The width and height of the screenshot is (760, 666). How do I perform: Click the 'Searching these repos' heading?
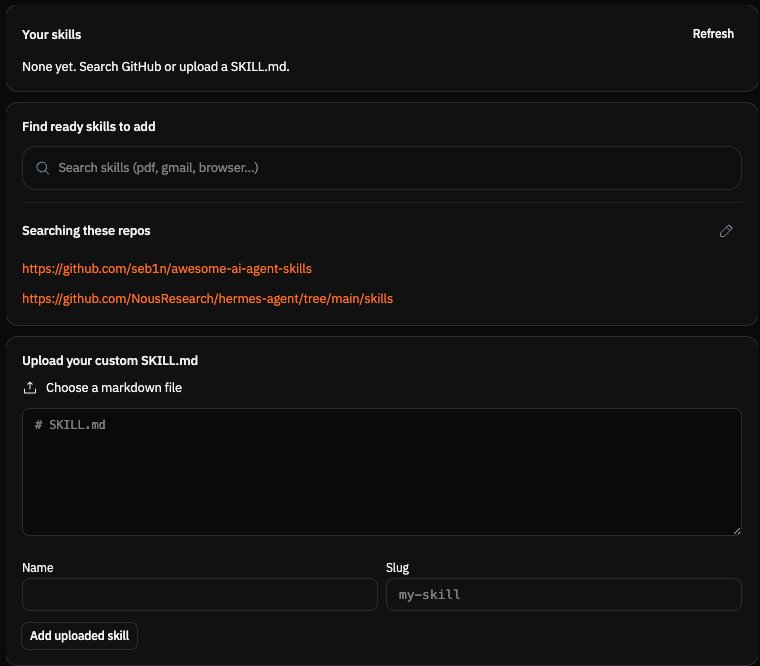pyautogui.click(x=86, y=231)
